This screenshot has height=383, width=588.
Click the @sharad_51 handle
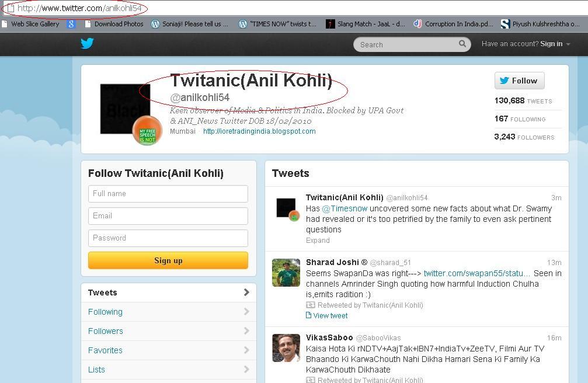pos(391,263)
